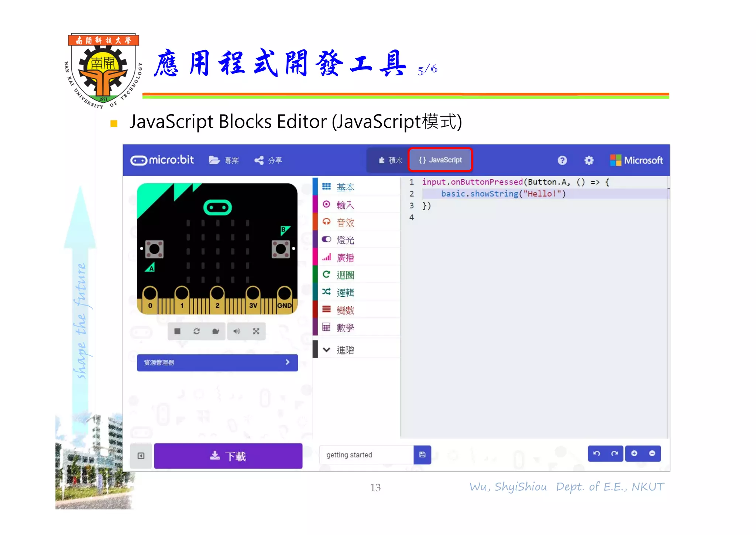Click the 下載 download button
The image size is (756, 535).
click(228, 456)
